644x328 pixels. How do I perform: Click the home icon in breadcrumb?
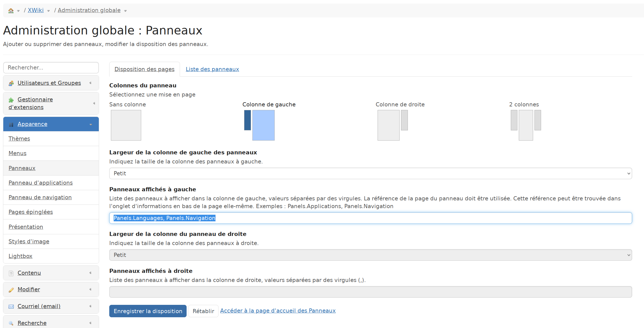11,11
